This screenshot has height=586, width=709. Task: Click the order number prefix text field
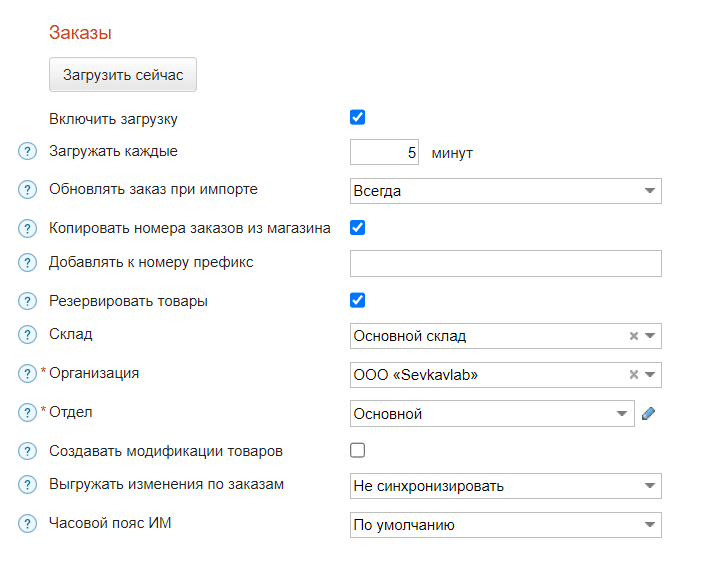pos(505,263)
